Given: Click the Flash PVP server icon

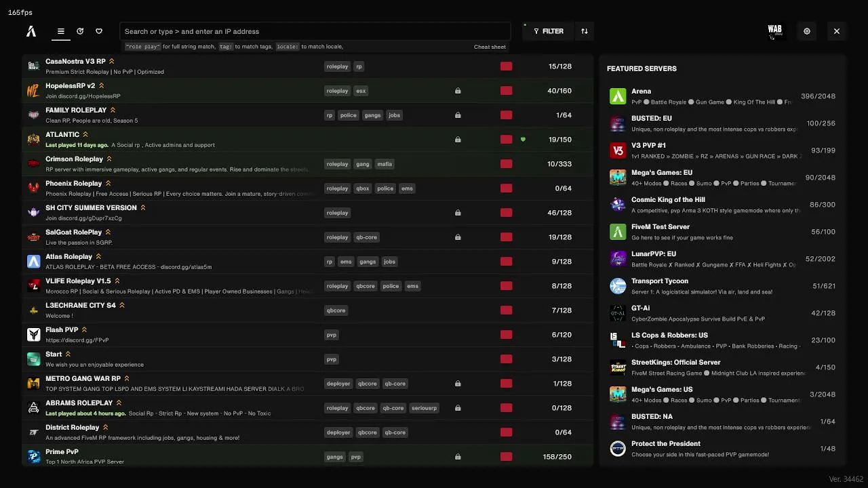Looking at the screenshot, I should click(33, 335).
